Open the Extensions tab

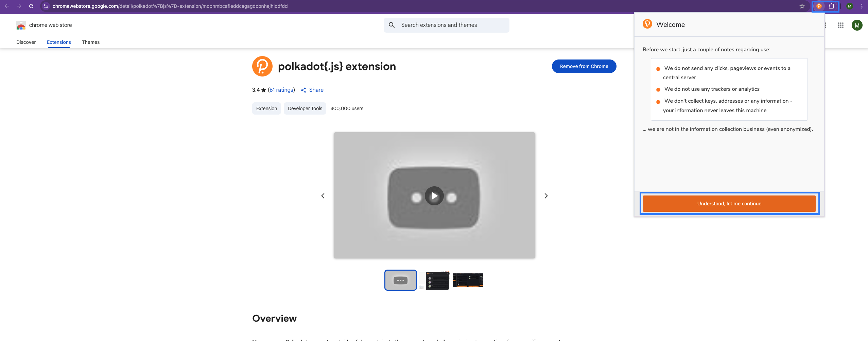(x=59, y=42)
